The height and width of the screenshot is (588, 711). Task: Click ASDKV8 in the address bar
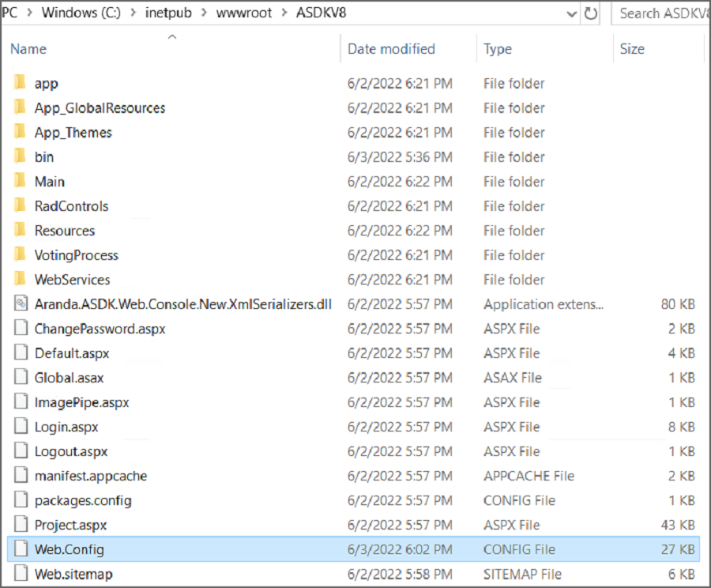point(321,13)
